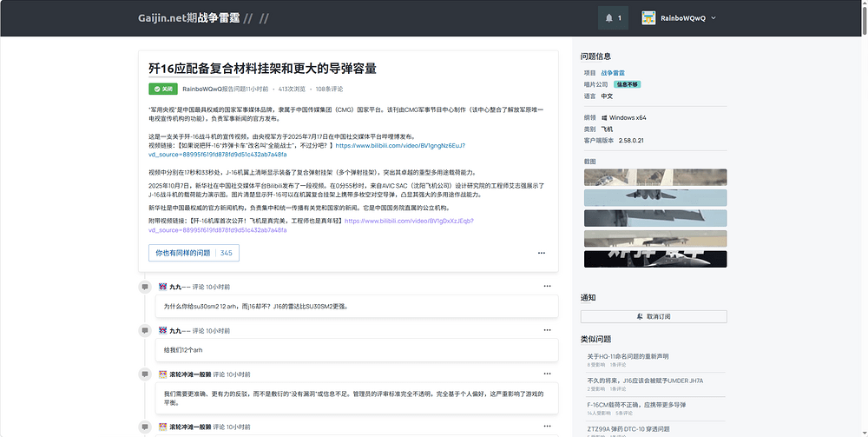The width and height of the screenshot is (868, 437).
Task: Open the first screenshot thumbnail showing a cockpit
Action: pyautogui.click(x=655, y=177)
